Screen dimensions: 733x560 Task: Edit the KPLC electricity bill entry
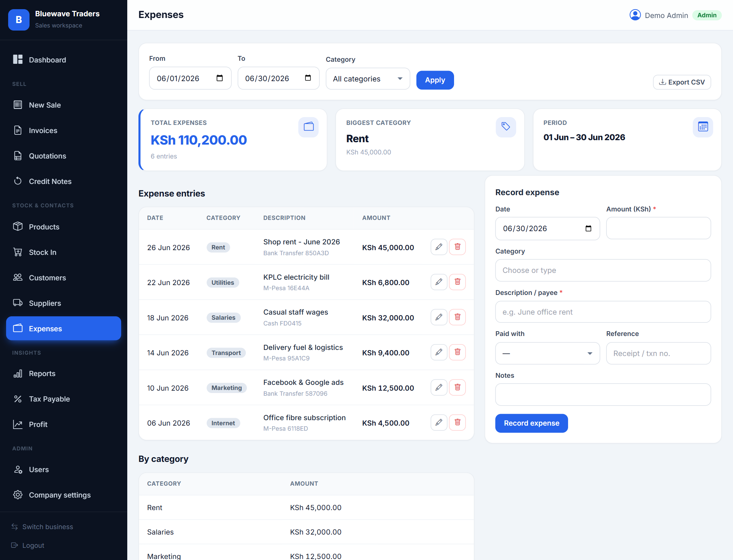click(x=439, y=282)
